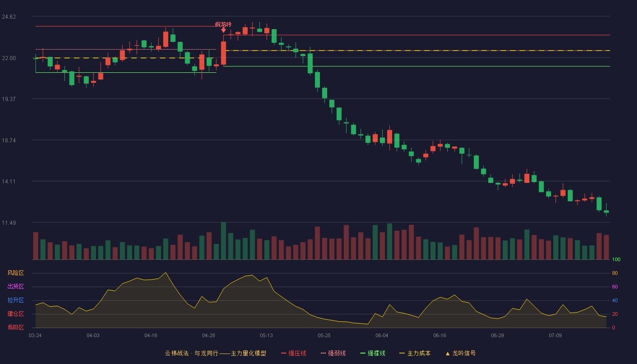This screenshot has width=637, height=364.
Task: Click the 云梯战法 model title text
Action: coord(177,353)
